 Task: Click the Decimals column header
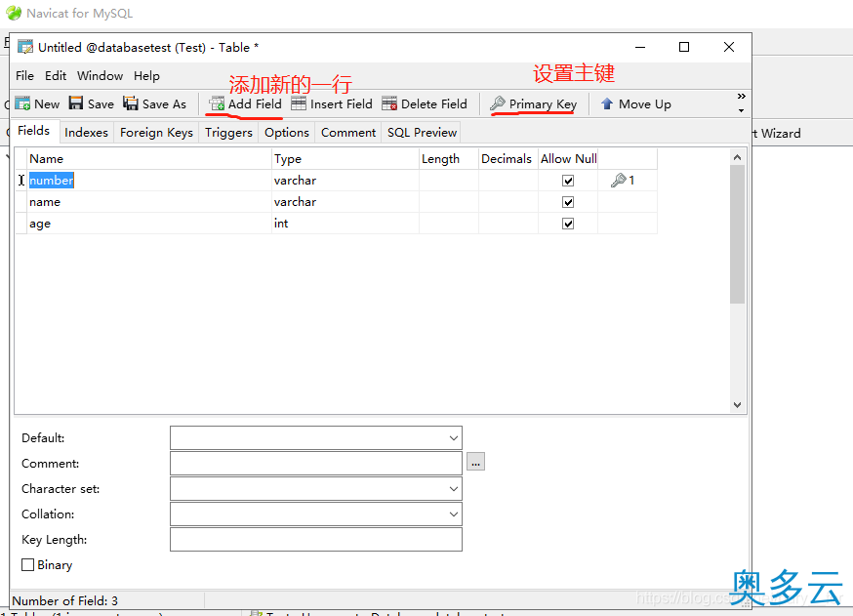[508, 159]
